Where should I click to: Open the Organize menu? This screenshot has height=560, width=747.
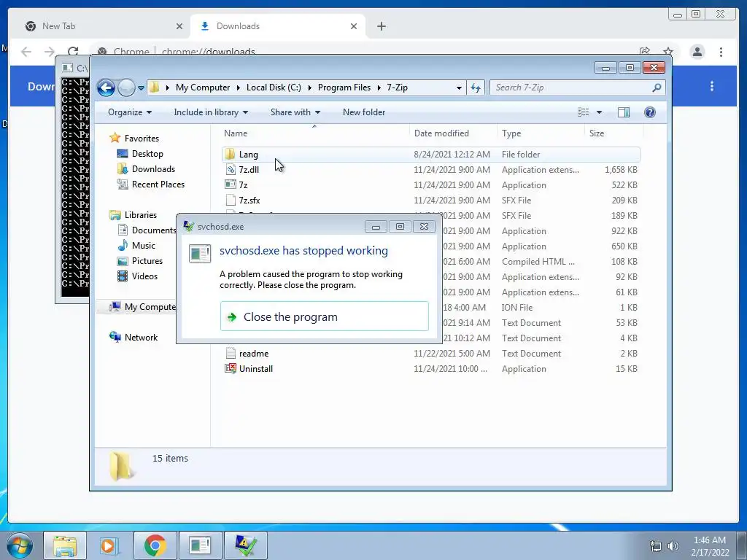(x=130, y=112)
